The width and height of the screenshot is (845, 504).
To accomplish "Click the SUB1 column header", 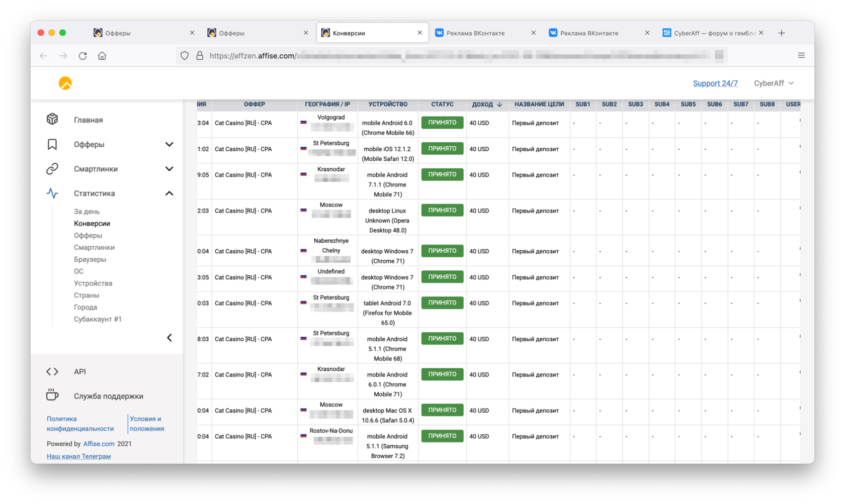I will coord(583,105).
